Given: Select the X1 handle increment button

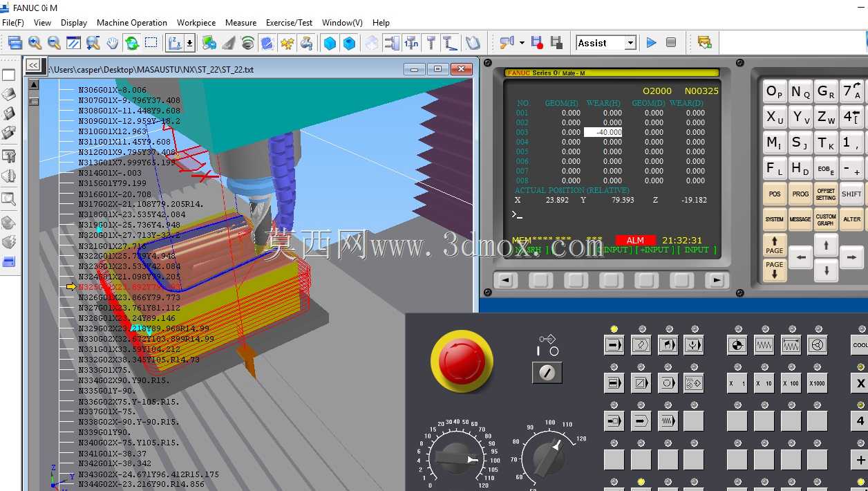Looking at the screenshot, I should 737,383.
